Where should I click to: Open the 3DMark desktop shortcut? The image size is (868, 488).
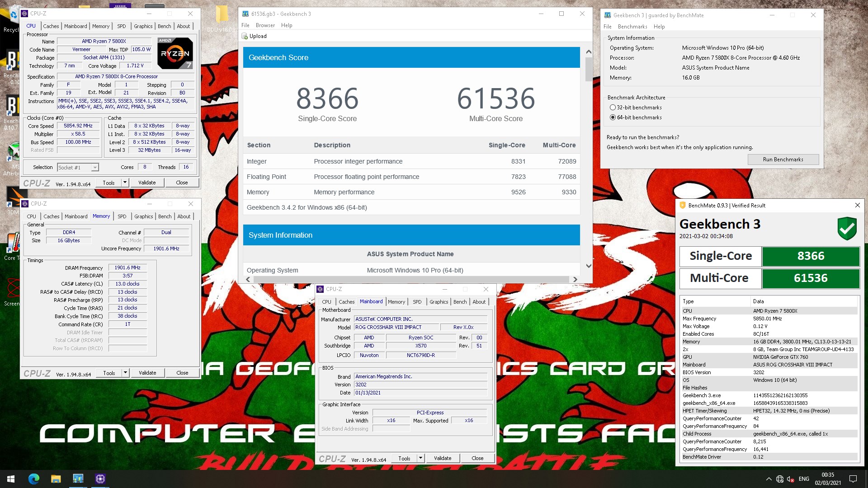(x=14, y=201)
